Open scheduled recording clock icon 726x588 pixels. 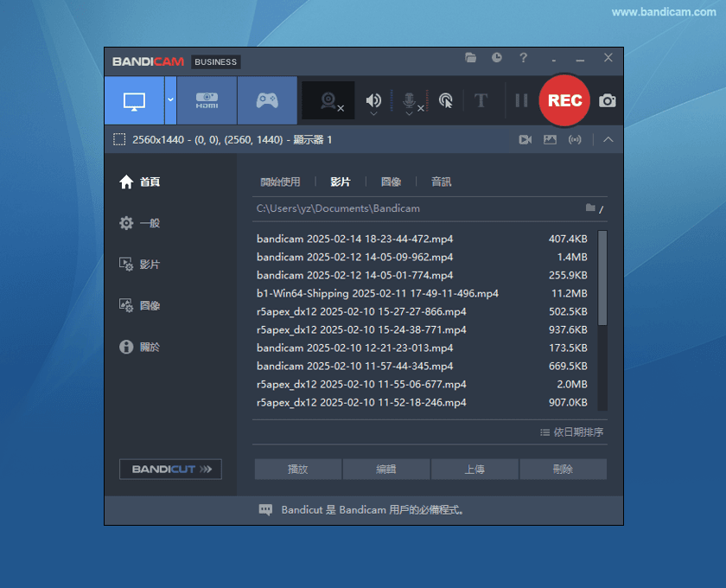click(x=497, y=58)
